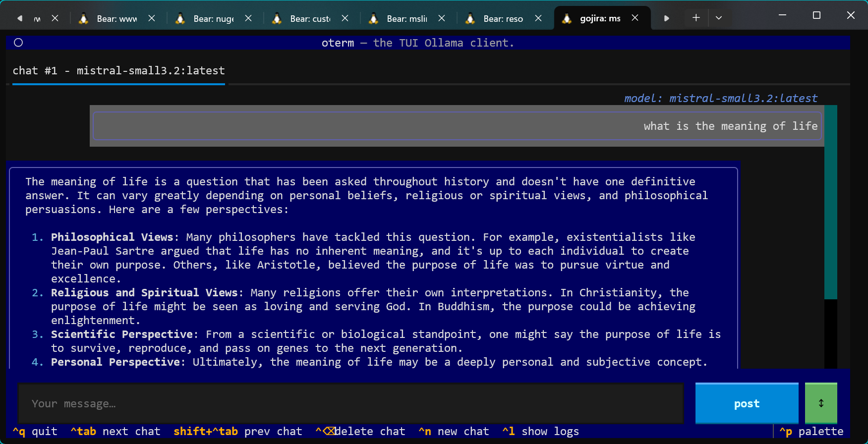Switch to the 'Bear: www' tab
Screen dimensions: 868x444
[117, 18]
